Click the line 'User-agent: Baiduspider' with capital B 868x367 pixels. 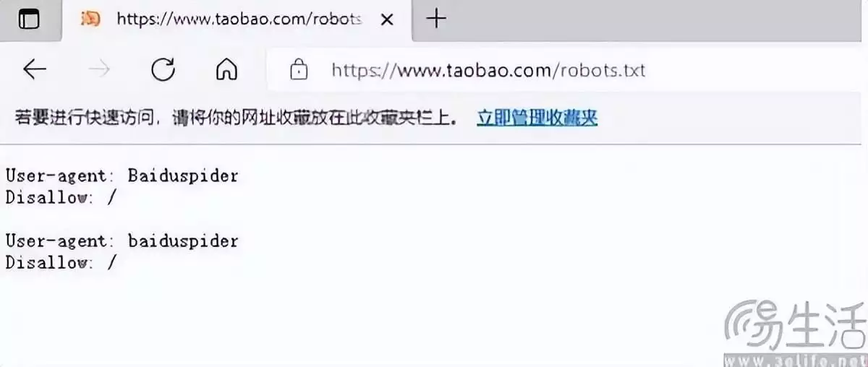122,176
